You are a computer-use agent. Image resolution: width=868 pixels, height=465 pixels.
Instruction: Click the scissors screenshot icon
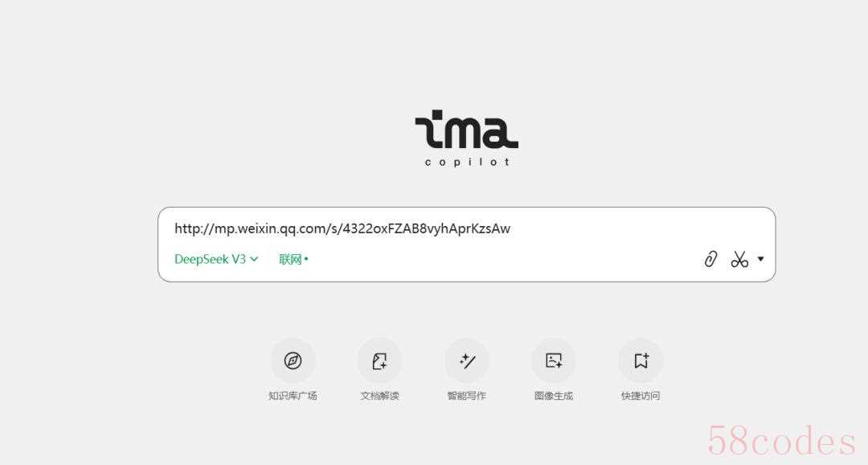coord(739,259)
